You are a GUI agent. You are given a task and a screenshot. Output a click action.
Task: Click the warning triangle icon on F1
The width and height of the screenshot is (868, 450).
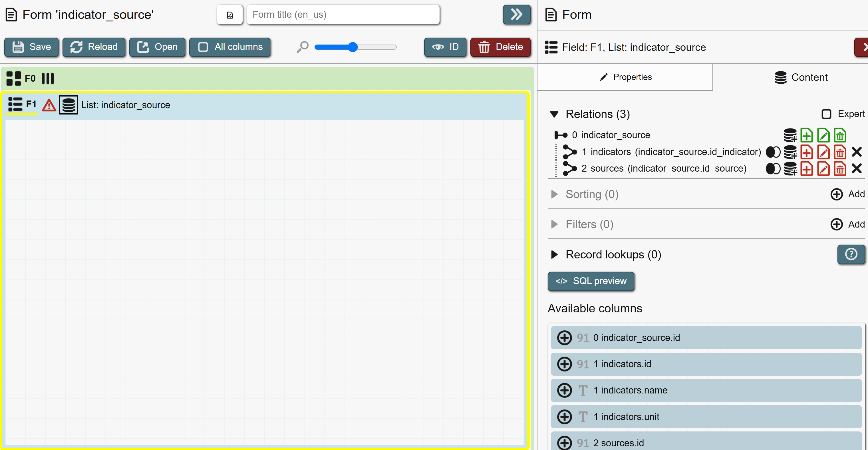49,105
